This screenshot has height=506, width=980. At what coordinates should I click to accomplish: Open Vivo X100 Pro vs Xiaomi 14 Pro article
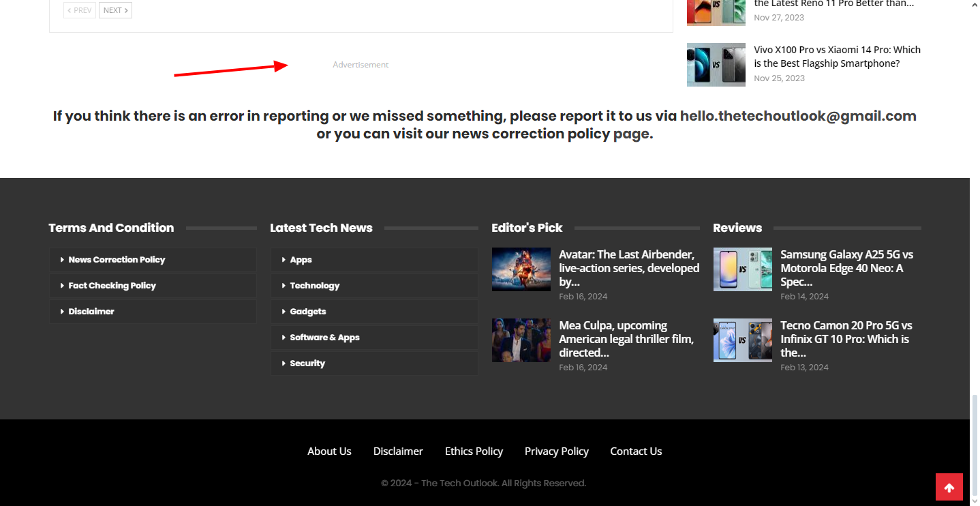click(x=837, y=57)
